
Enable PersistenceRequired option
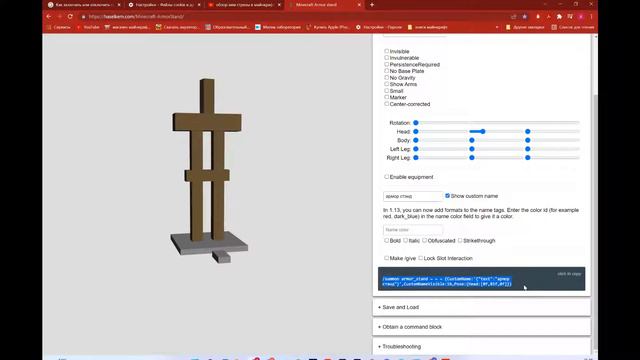[x=387, y=64]
